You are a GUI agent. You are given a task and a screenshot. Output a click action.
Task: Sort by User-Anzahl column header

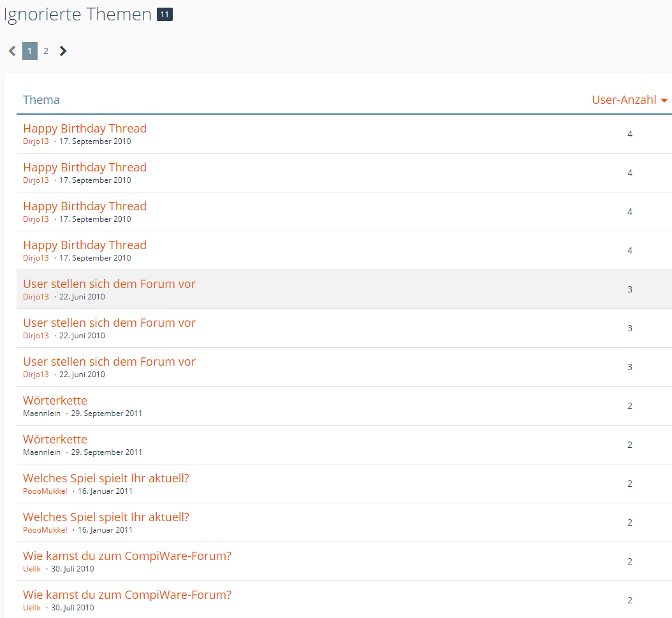pos(624,100)
